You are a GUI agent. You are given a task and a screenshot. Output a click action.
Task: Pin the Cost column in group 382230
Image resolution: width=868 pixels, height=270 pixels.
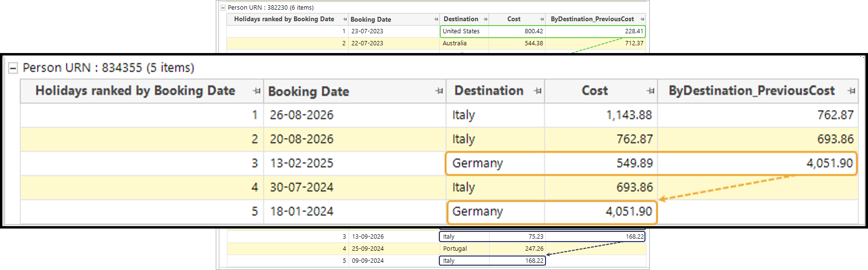pyautogui.click(x=542, y=19)
